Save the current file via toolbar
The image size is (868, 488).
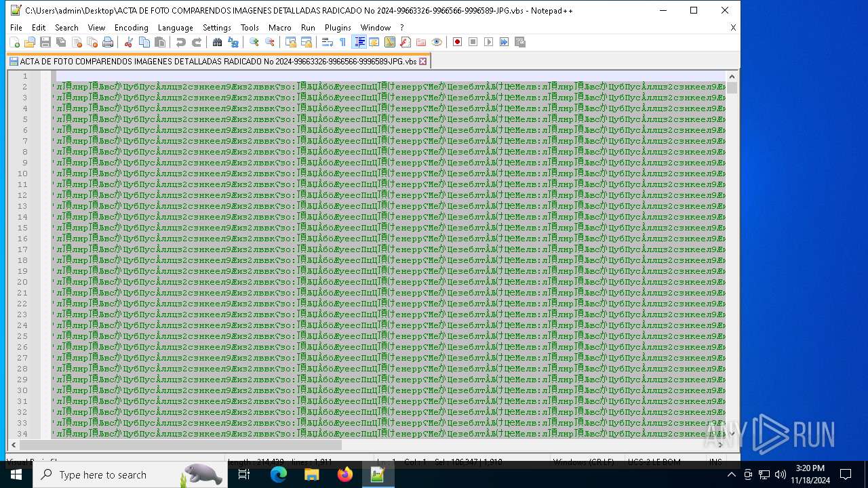pyautogui.click(x=45, y=42)
